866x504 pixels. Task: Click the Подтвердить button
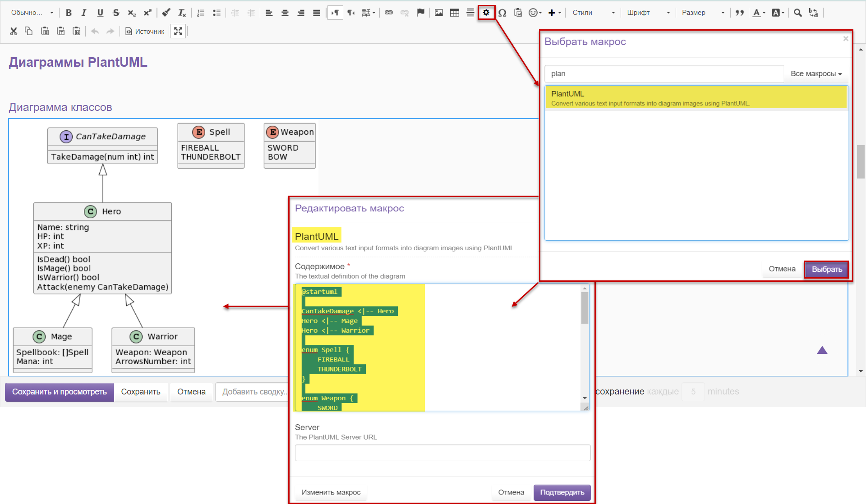(x=562, y=492)
